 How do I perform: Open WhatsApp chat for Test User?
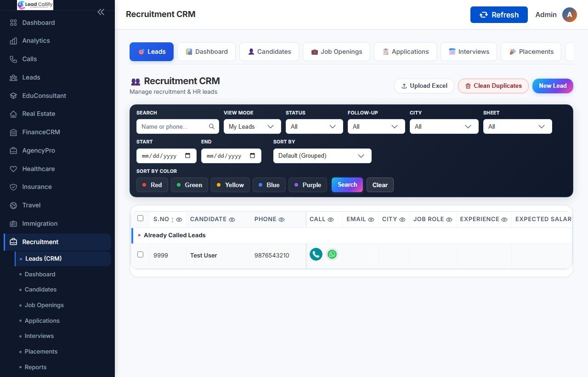[x=332, y=254]
